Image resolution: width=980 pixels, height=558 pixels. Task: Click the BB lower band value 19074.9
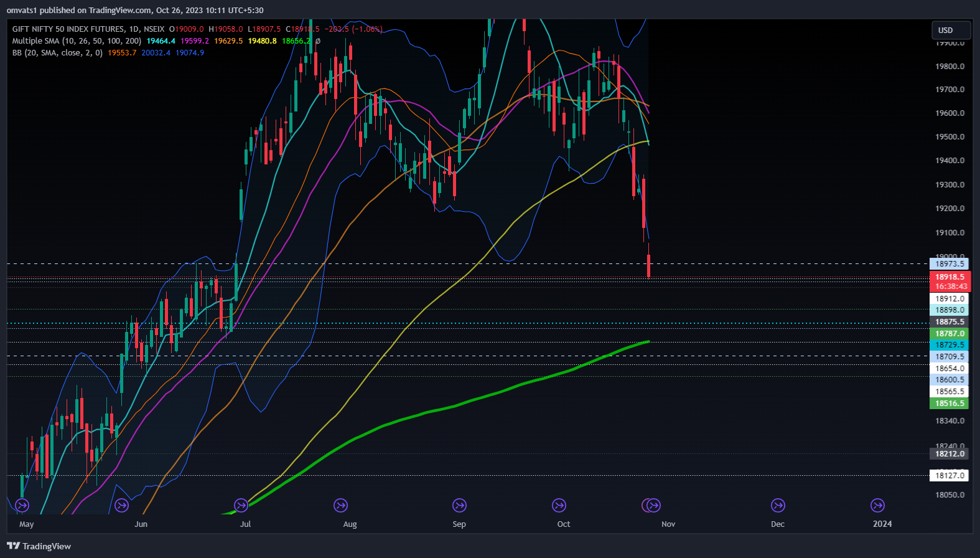pos(190,53)
